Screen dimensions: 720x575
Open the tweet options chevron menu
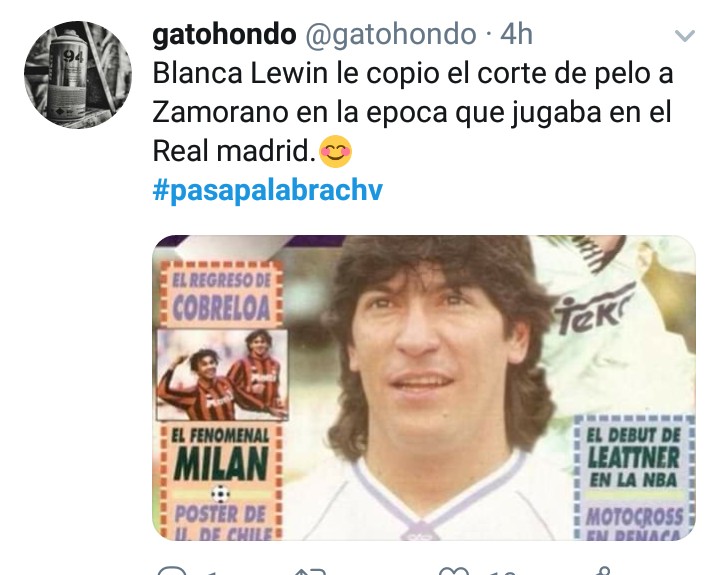(x=685, y=35)
